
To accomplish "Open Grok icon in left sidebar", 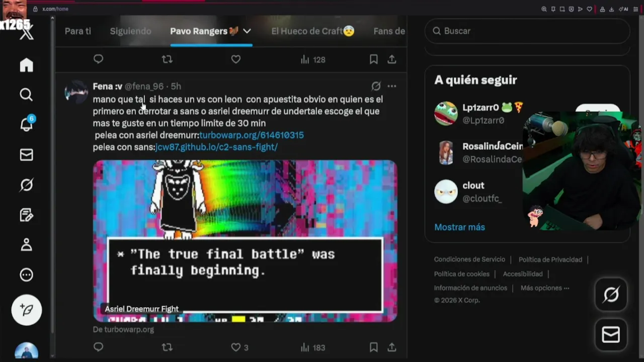I will [26, 185].
